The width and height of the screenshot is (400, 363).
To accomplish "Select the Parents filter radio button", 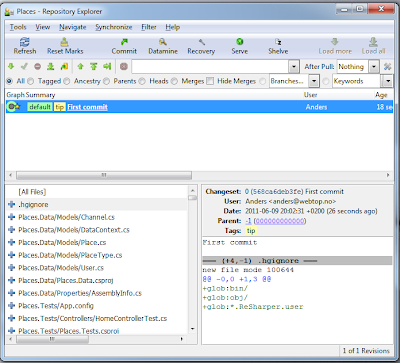I will (x=106, y=81).
